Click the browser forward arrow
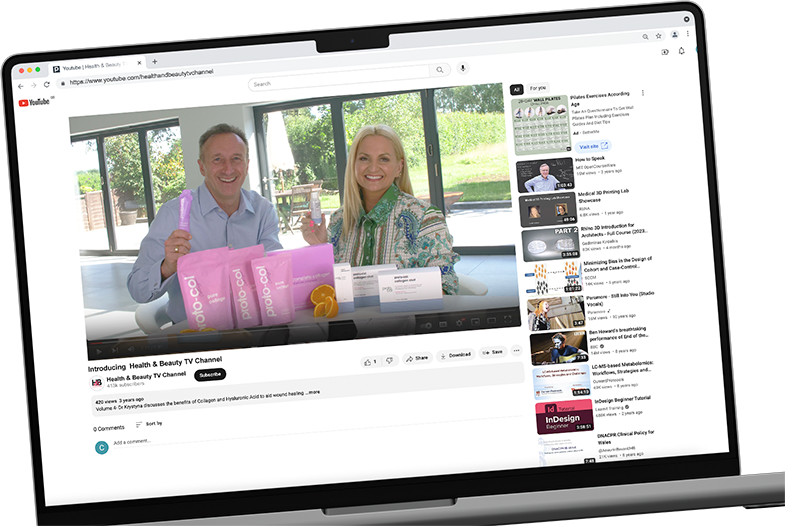 pyautogui.click(x=34, y=86)
